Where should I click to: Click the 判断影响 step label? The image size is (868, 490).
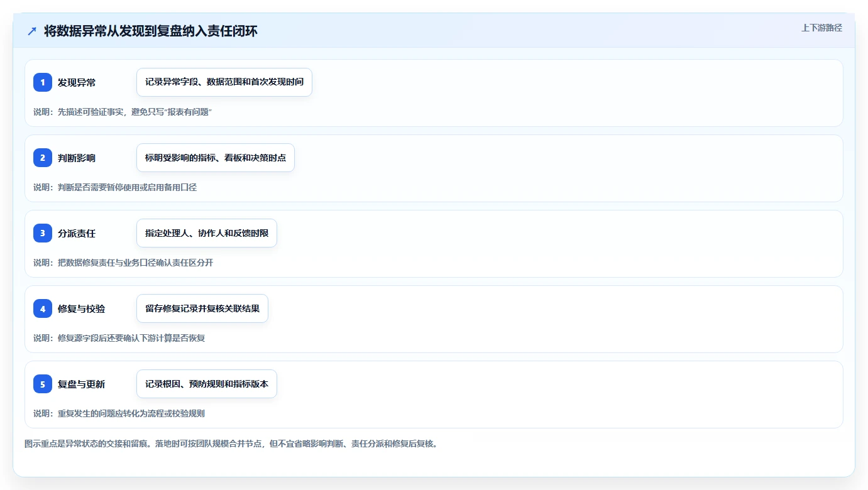[x=77, y=158]
